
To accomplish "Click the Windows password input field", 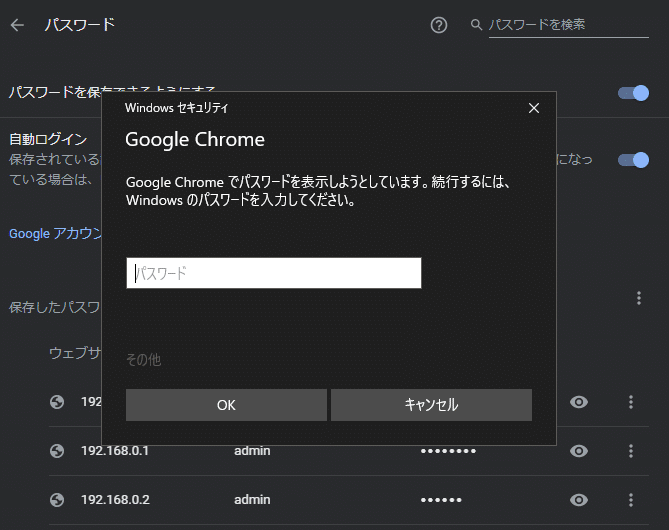I will click(x=273, y=273).
